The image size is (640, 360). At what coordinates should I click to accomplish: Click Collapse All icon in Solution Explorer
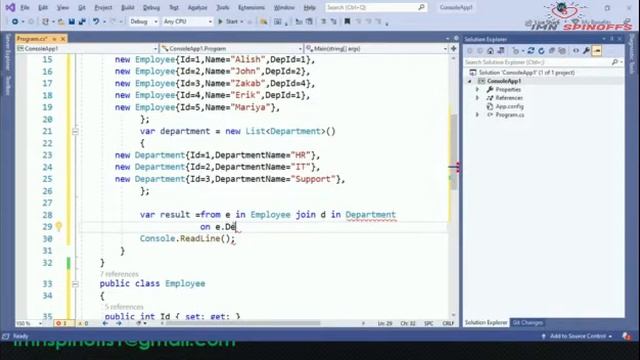coord(552,51)
